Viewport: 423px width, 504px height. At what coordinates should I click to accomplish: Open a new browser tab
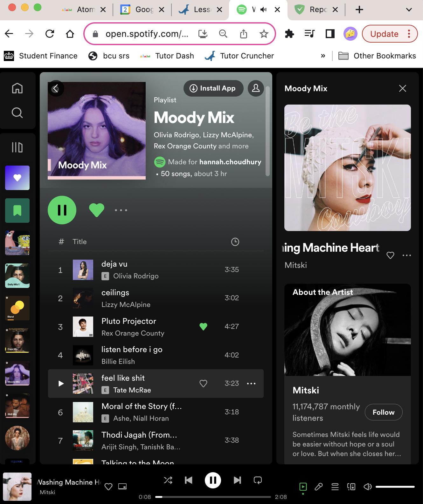pyautogui.click(x=359, y=10)
